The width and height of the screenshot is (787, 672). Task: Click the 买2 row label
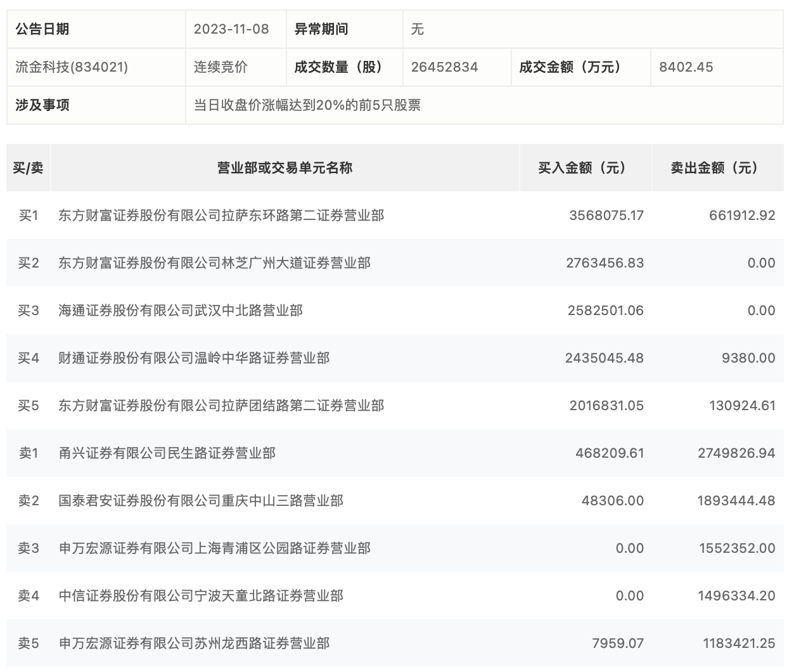[x=29, y=263]
